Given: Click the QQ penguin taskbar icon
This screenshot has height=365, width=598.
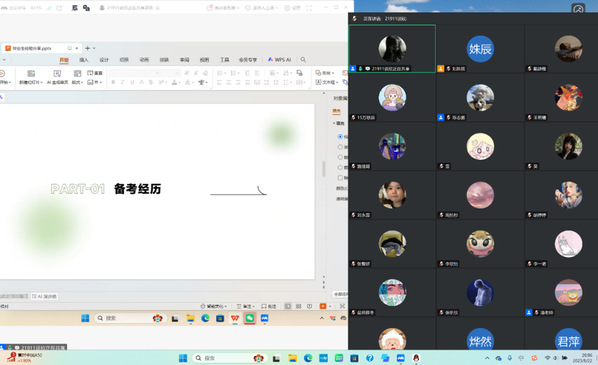Looking at the screenshot, I should (416, 358).
